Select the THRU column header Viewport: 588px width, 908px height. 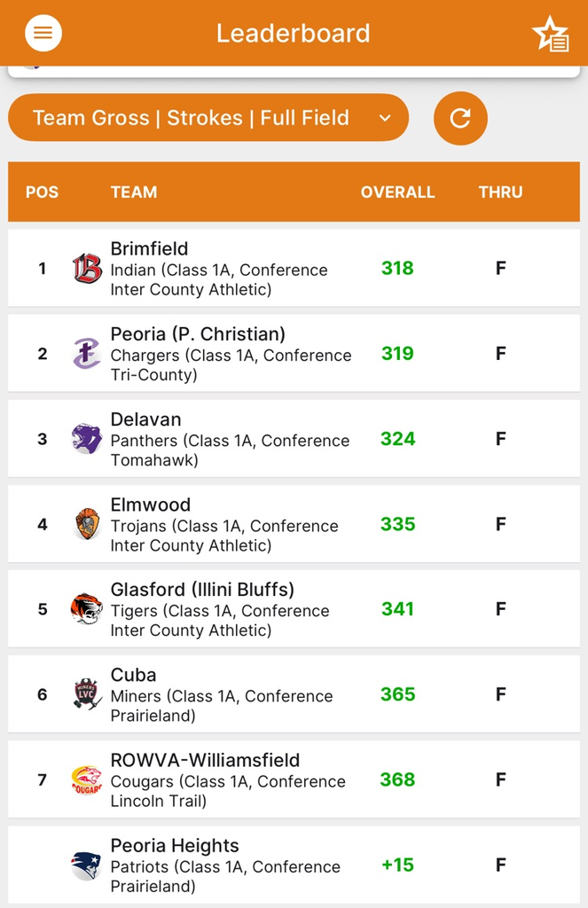[500, 192]
